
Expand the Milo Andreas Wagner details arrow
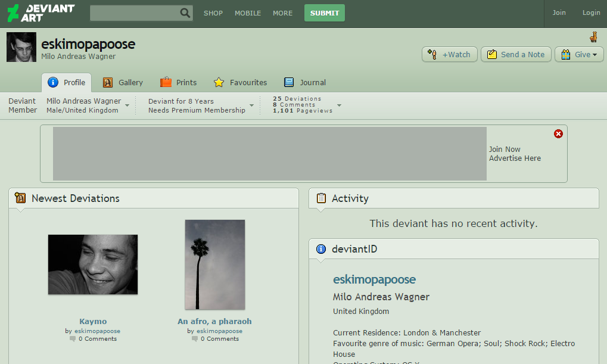coord(127,105)
